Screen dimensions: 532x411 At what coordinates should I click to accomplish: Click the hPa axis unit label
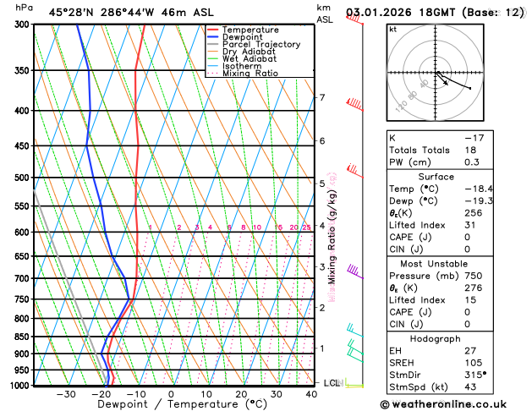(24, 8)
